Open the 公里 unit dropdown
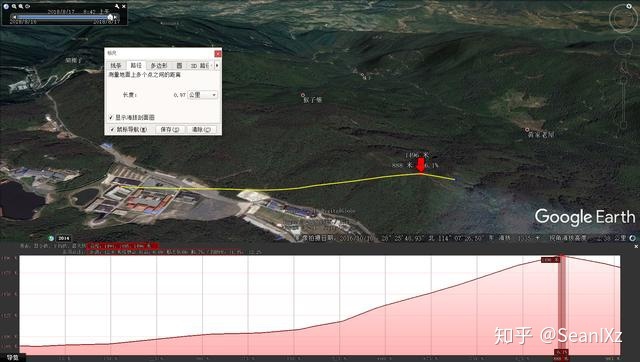This screenshot has height=362, width=640. (202, 95)
